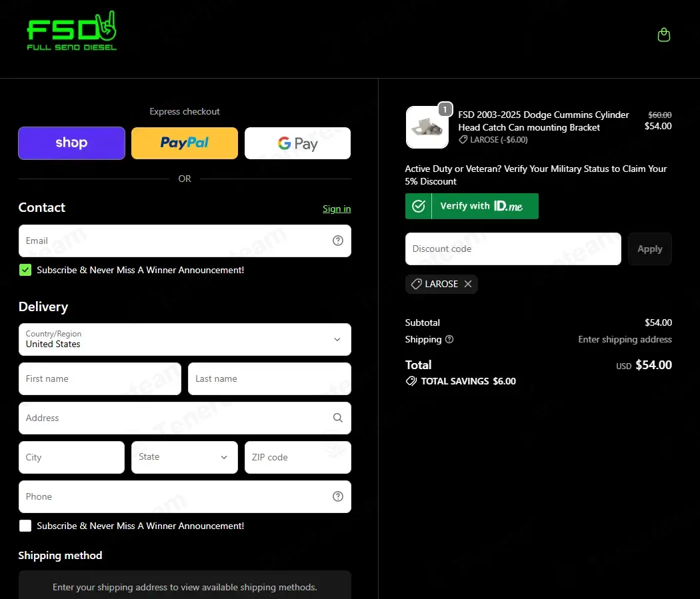The width and height of the screenshot is (700, 599).
Task: Click the Address search magnifier icon
Action: 338,418
